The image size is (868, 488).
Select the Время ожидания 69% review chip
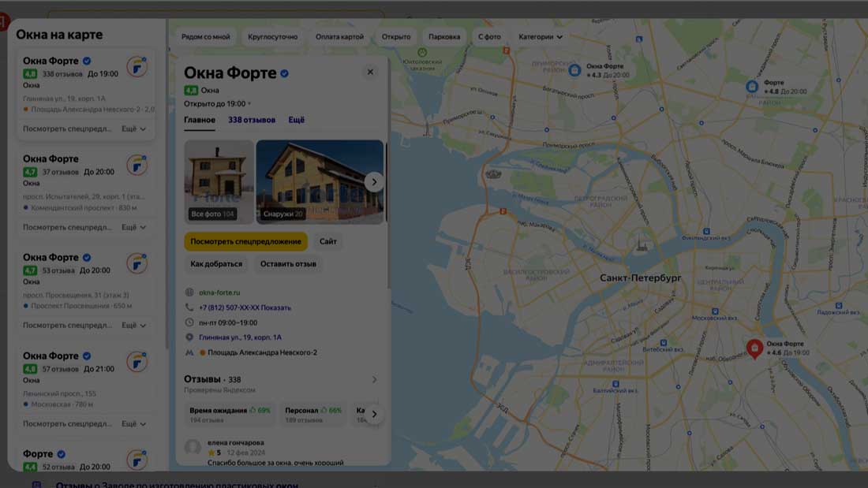coord(230,415)
